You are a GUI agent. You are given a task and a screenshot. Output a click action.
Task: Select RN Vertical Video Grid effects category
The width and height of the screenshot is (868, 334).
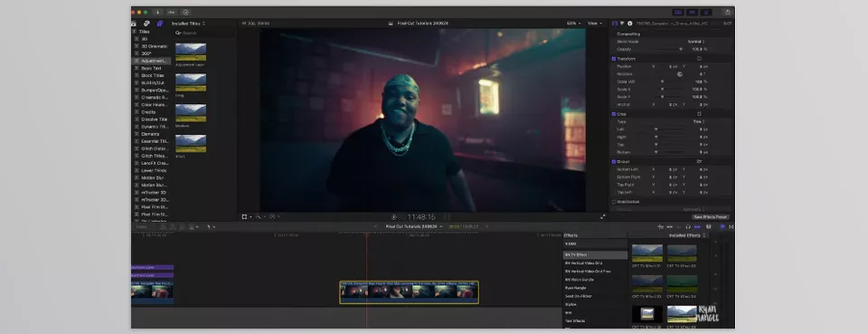(x=583, y=263)
